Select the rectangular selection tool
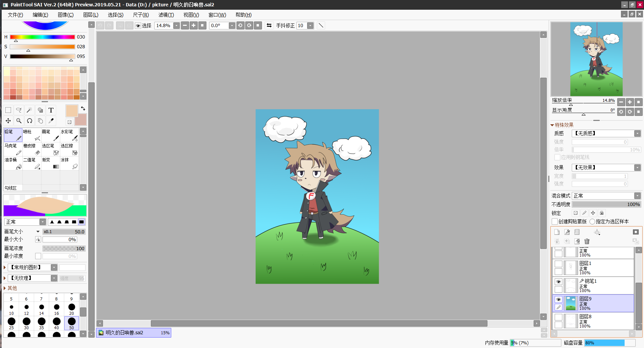Screen dimensions: 644x348 point(8,110)
